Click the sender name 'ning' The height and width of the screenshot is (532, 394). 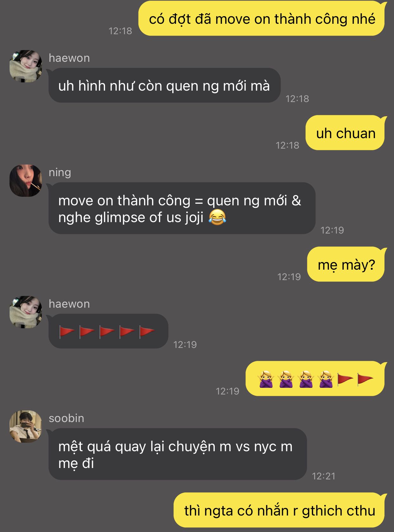click(x=60, y=173)
